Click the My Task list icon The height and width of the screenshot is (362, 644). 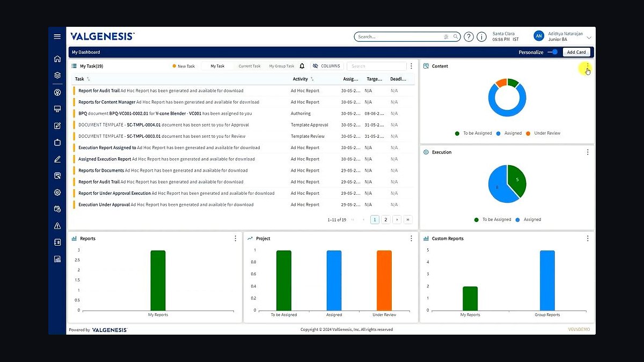(x=74, y=66)
